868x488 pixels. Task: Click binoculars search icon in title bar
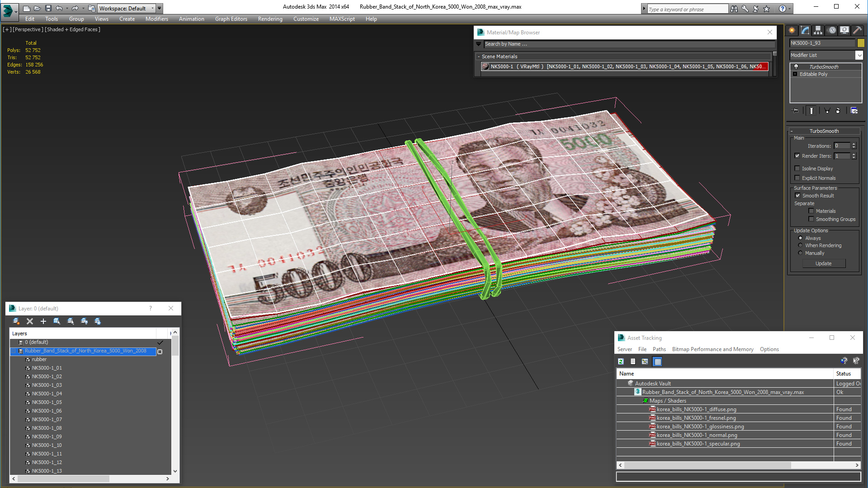click(x=734, y=9)
